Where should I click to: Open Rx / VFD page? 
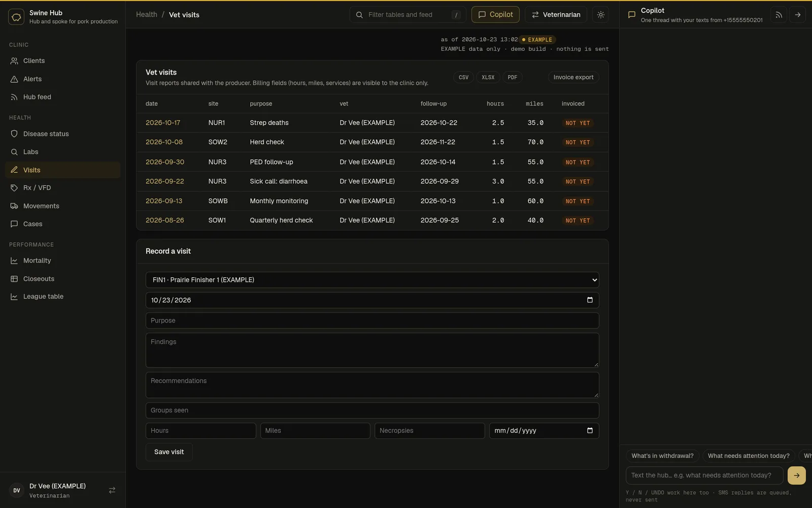pos(62,188)
